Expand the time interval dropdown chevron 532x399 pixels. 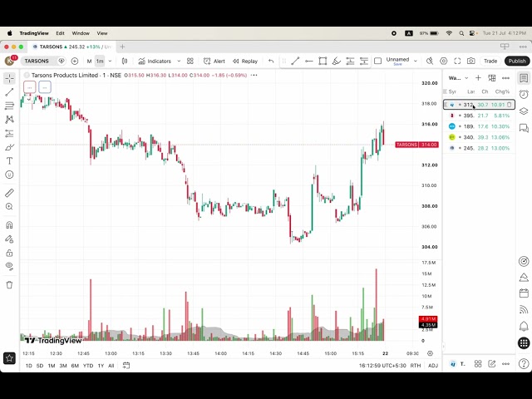point(110,61)
